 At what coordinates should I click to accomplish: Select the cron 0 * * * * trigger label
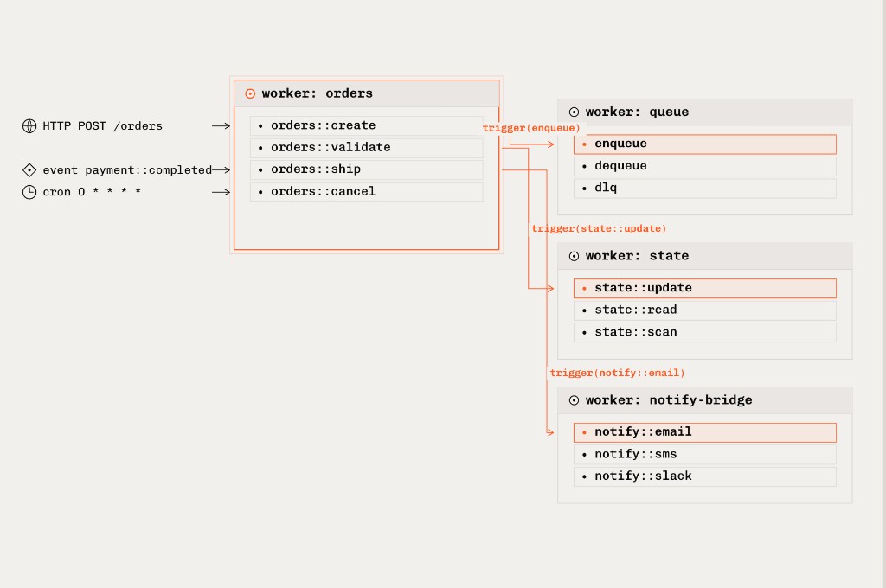[x=92, y=192]
